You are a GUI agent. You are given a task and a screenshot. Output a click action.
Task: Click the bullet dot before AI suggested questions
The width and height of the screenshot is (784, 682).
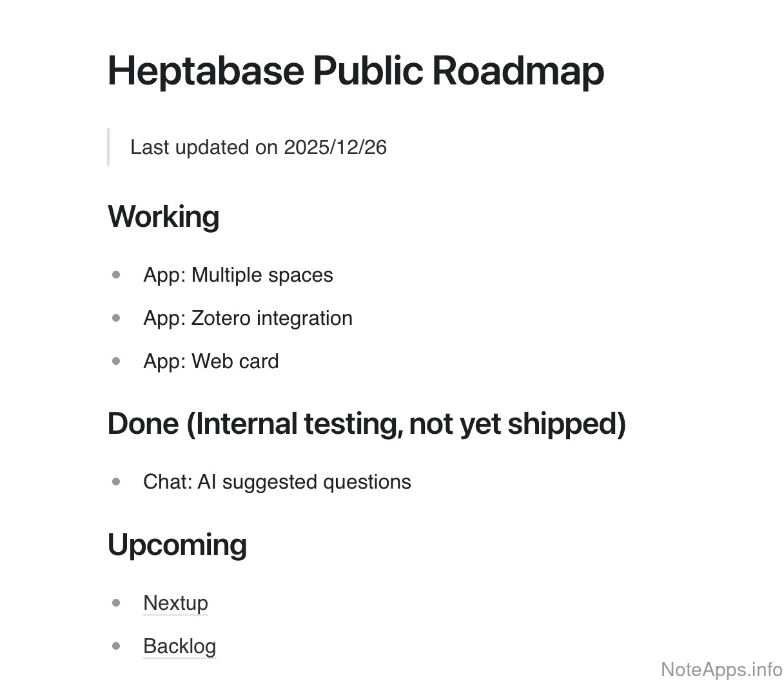pyautogui.click(x=116, y=482)
